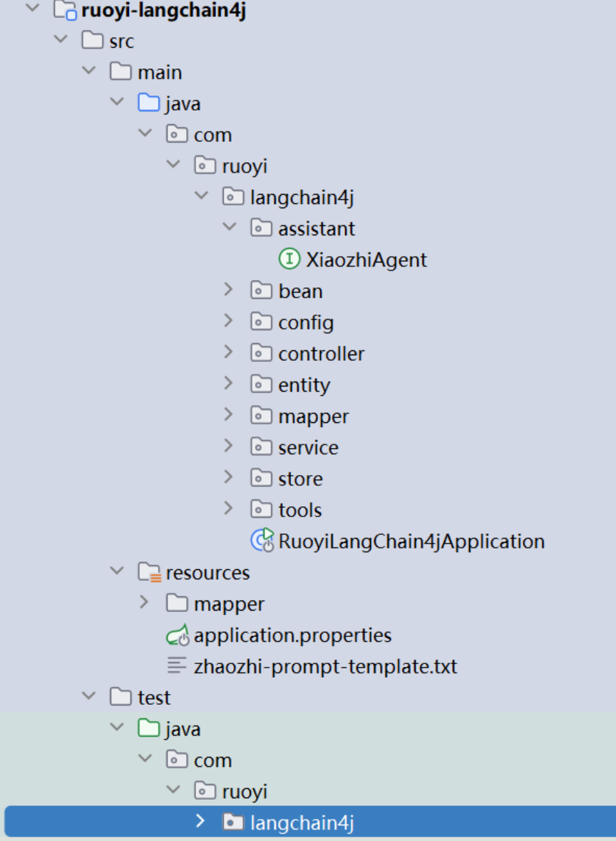Expand the bean package
This screenshot has height=841, width=616.
(228, 290)
